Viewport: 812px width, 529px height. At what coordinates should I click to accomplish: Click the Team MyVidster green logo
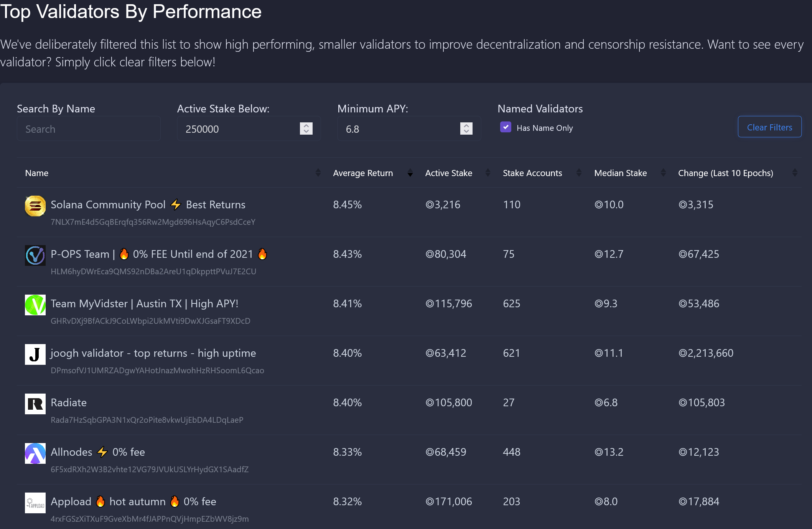click(35, 305)
